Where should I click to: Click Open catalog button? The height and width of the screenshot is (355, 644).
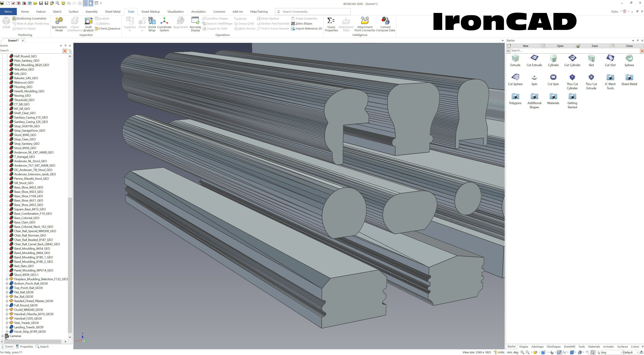[558, 46]
